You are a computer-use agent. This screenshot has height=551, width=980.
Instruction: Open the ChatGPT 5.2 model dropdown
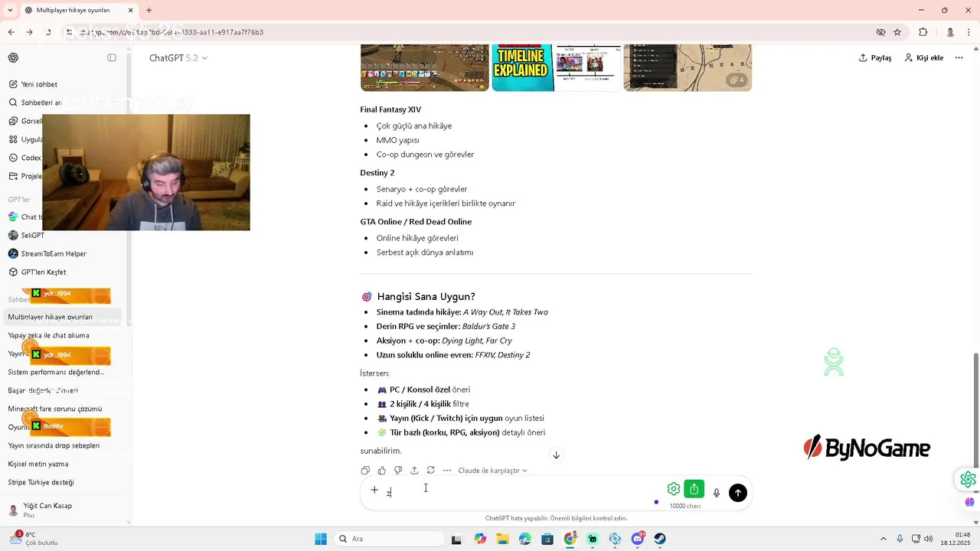(178, 58)
